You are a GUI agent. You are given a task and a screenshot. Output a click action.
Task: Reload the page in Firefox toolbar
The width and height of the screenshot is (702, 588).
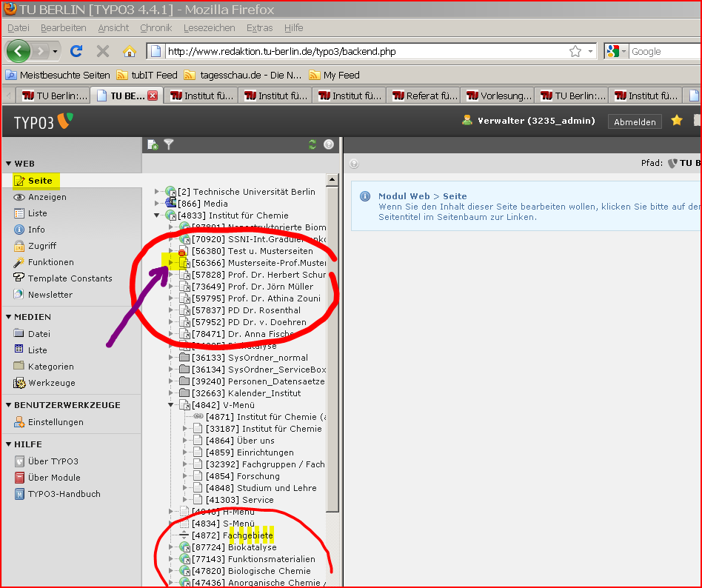(x=76, y=51)
